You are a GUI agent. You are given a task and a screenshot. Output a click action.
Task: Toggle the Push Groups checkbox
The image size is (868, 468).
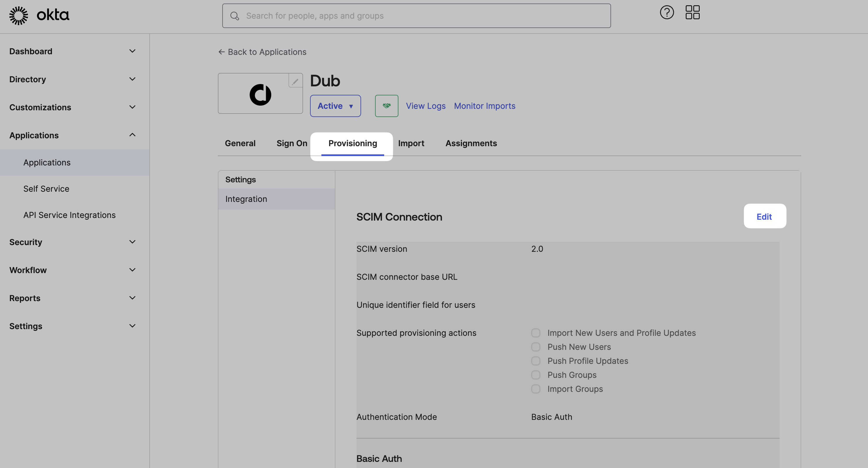coord(536,375)
